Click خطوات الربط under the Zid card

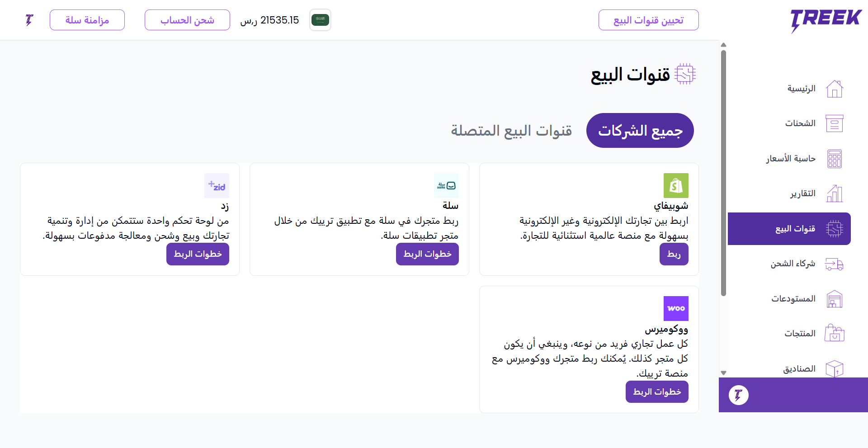(198, 254)
